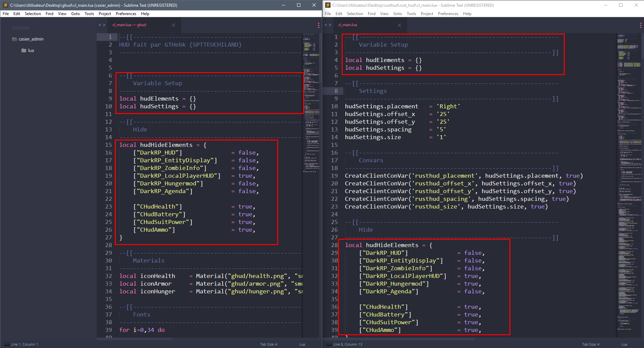The width and height of the screenshot is (644, 348).
Task: Open File menu in left Sublime window
Action: 6,14
